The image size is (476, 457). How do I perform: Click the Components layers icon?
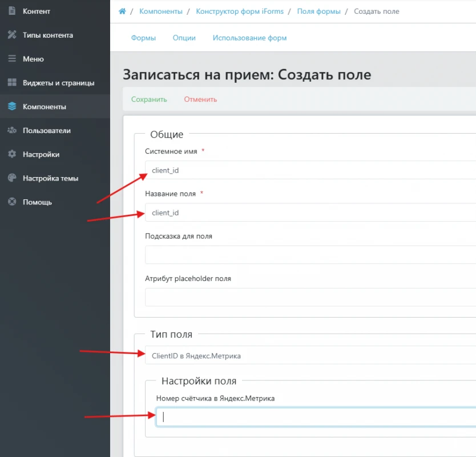12,106
